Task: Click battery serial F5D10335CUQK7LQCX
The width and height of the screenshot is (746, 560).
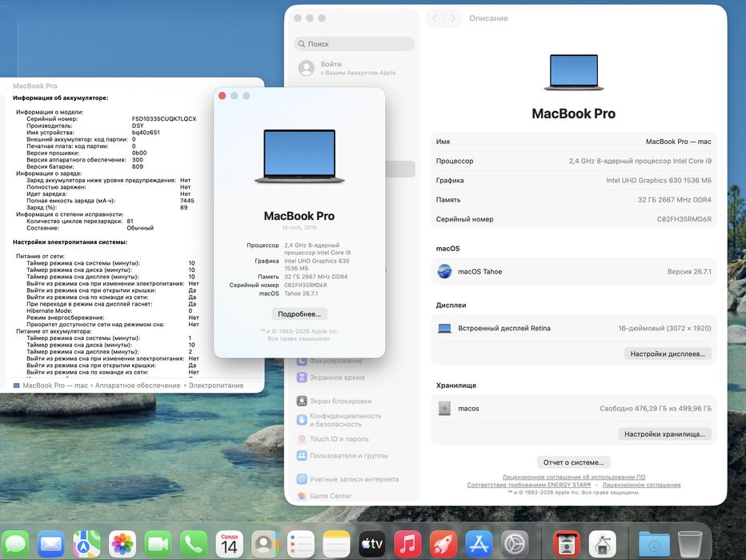Action: (164, 119)
